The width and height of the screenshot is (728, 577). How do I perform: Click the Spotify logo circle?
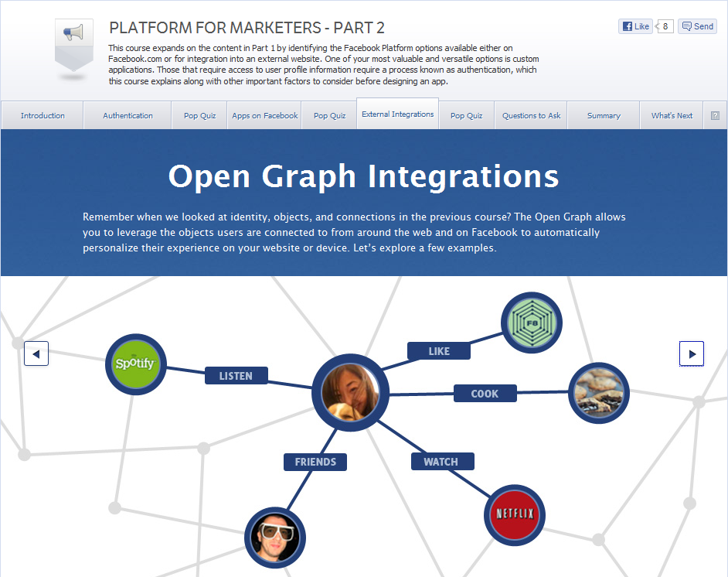coord(135,364)
